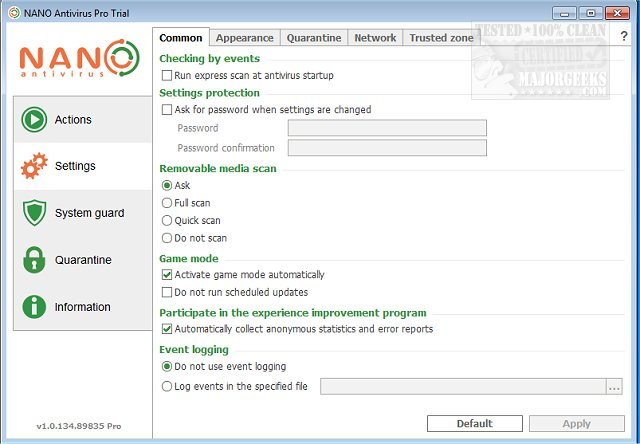Click the Checking by events heading
The image size is (640, 444).
point(209,58)
